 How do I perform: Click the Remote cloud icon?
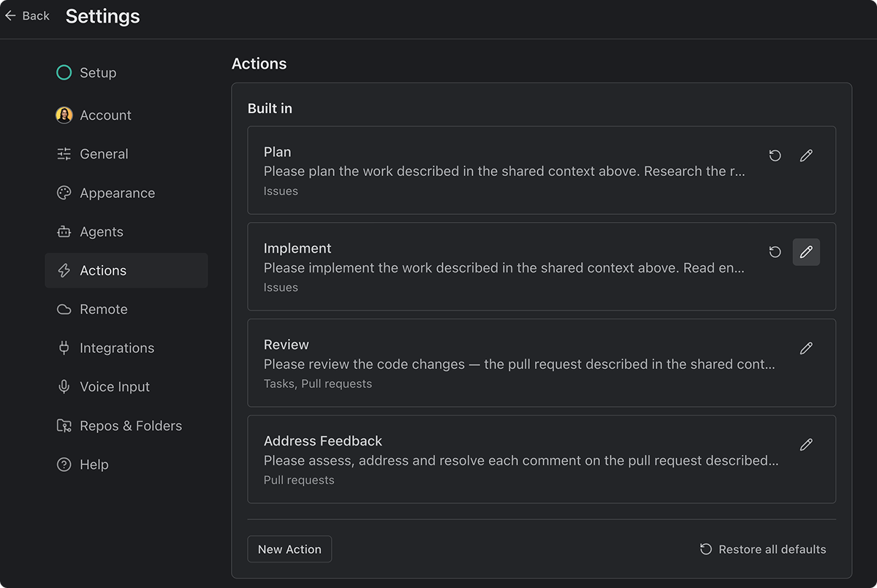tap(64, 309)
